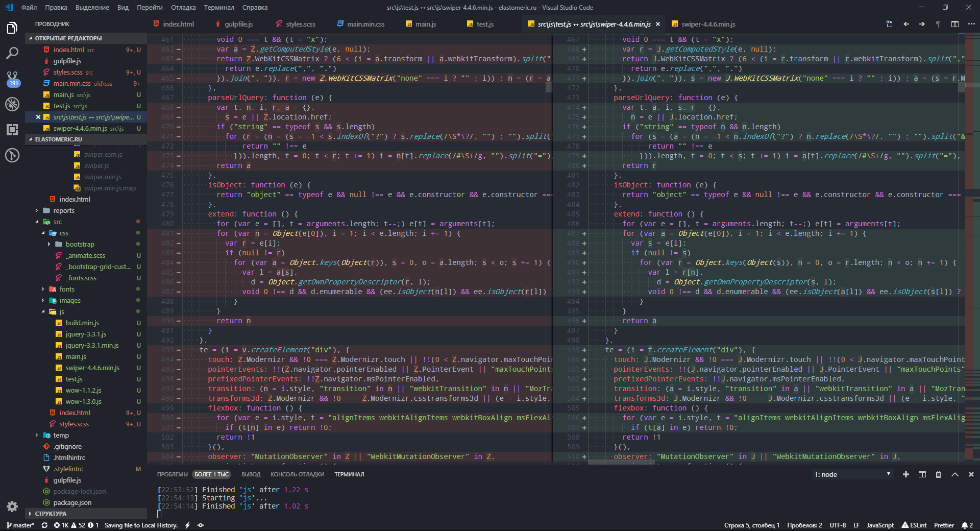980x531 pixels.
Task: Open the Debug view in activity bar
Action: click(12, 104)
